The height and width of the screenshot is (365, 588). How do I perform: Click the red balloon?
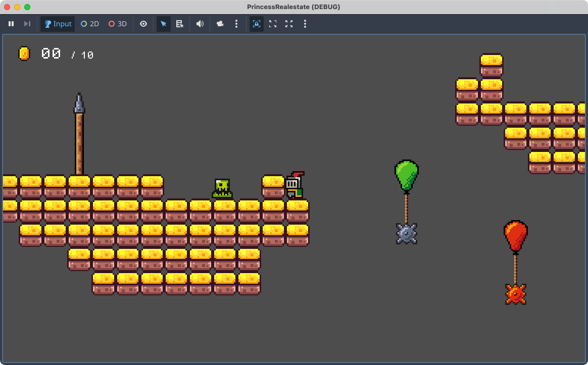pos(515,235)
